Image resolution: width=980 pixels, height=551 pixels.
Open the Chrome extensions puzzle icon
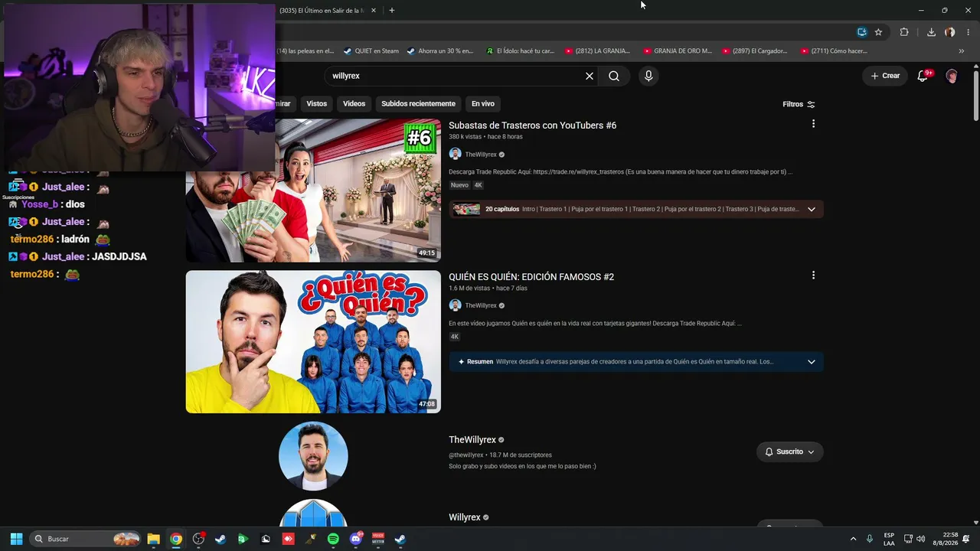pyautogui.click(x=904, y=32)
